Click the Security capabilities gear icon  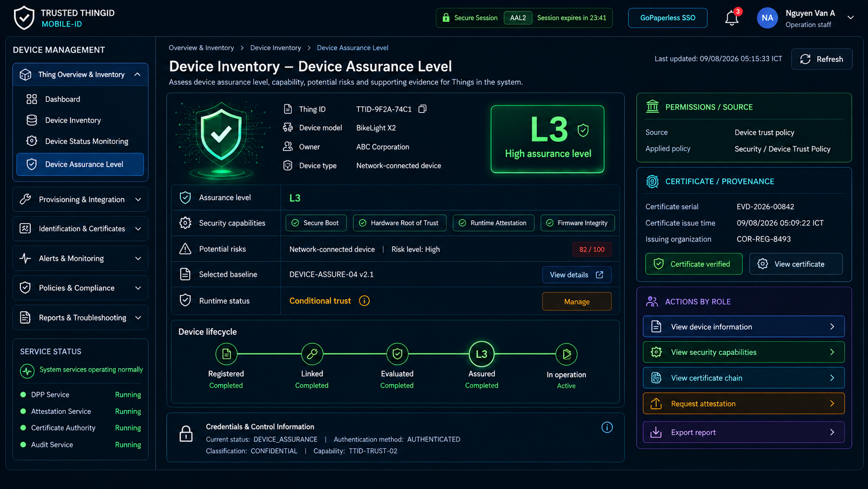tap(185, 223)
